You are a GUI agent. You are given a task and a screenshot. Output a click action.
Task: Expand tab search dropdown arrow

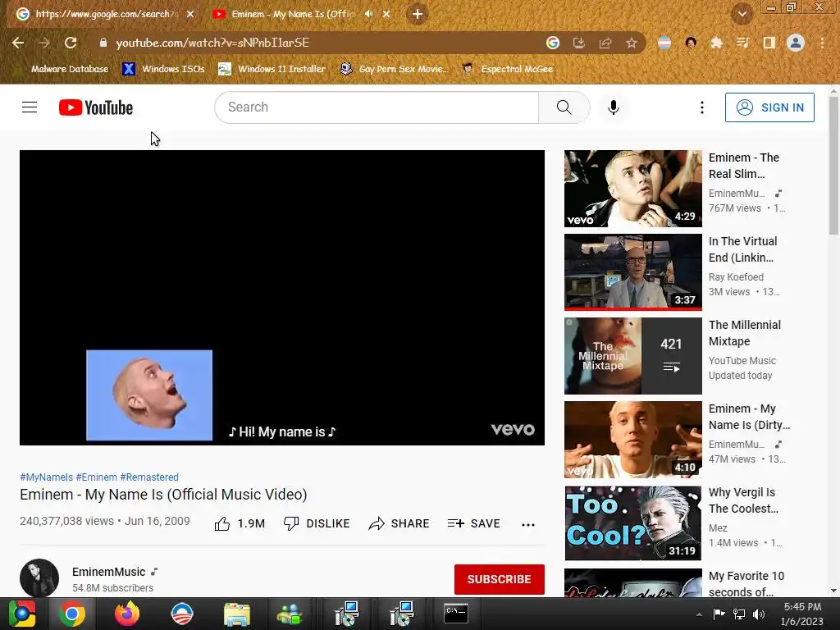pyautogui.click(x=742, y=14)
